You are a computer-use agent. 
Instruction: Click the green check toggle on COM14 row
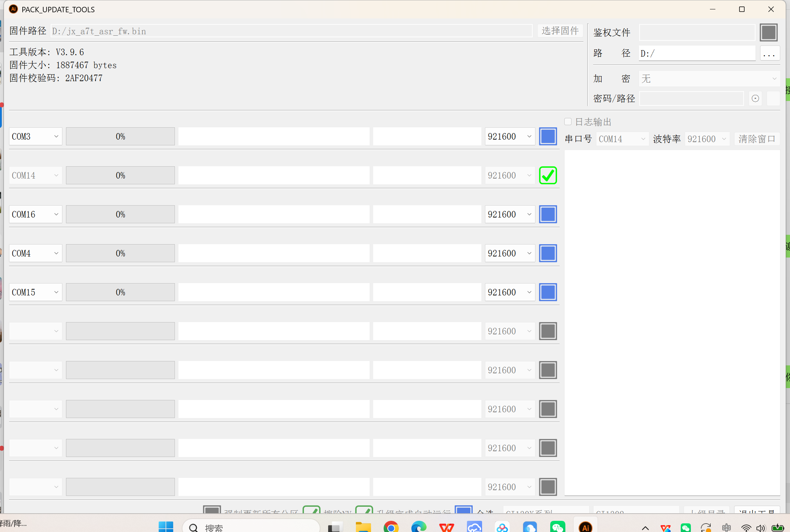[548, 175]
